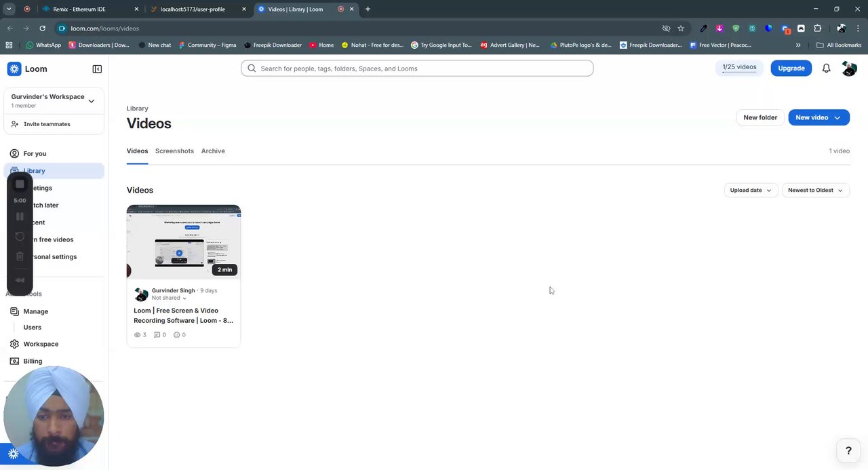Open the help question mark button
Screen dimensions: 868x470
(x=848, y=450)
